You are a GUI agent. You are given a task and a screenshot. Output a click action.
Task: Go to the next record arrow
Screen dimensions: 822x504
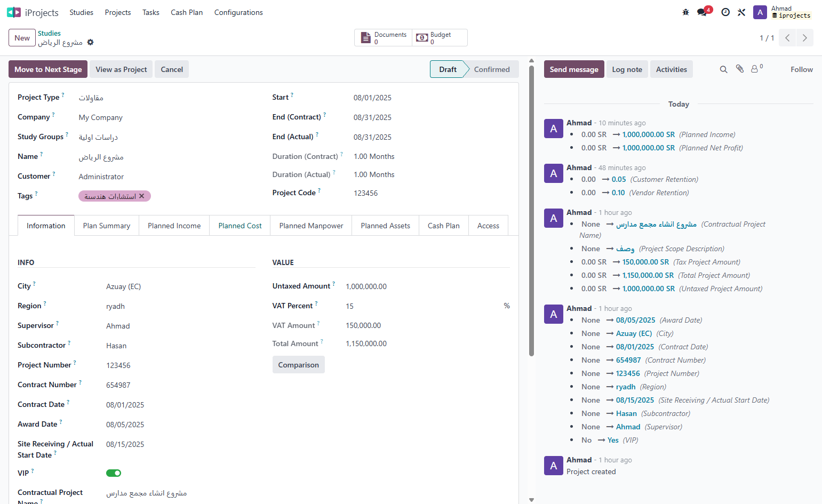[x=805, y=38]
